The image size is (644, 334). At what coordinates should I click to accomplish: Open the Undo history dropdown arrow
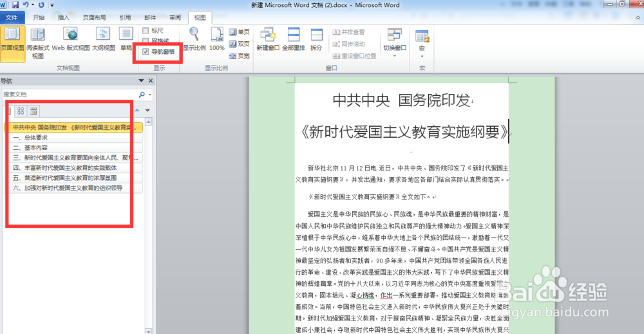point(33,5)
